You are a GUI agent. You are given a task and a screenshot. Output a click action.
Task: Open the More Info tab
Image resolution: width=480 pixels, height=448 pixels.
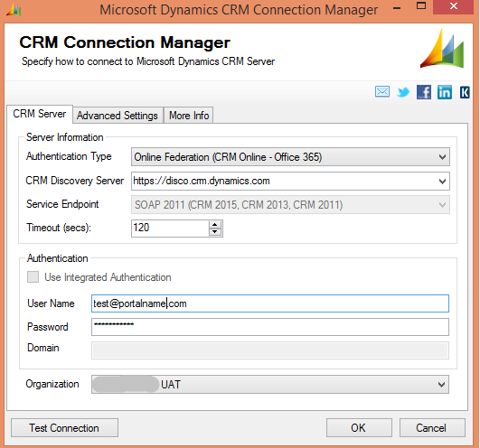click(189, 116)
